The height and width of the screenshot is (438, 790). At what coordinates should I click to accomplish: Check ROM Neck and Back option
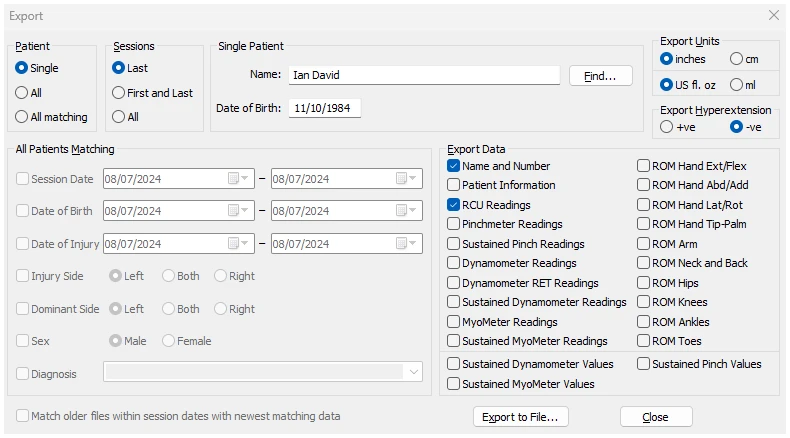[644, 263]
